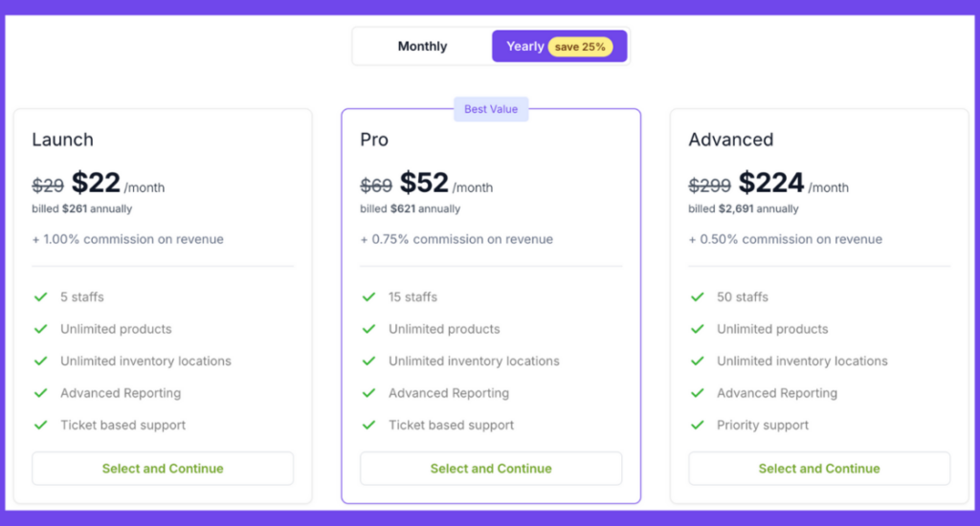980x526 pixels.
Task: Click checkmark next to 5 staffs
Action: coord(41,296)
